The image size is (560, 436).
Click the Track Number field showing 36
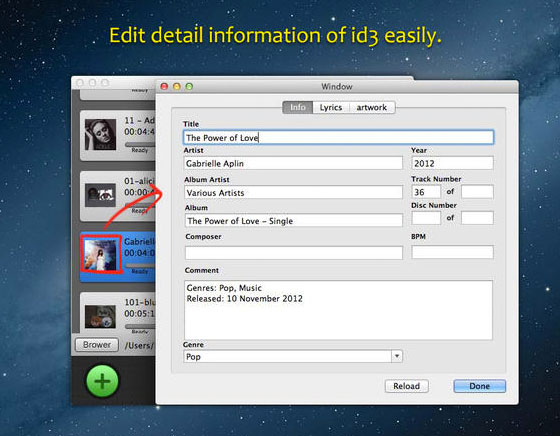426,192
